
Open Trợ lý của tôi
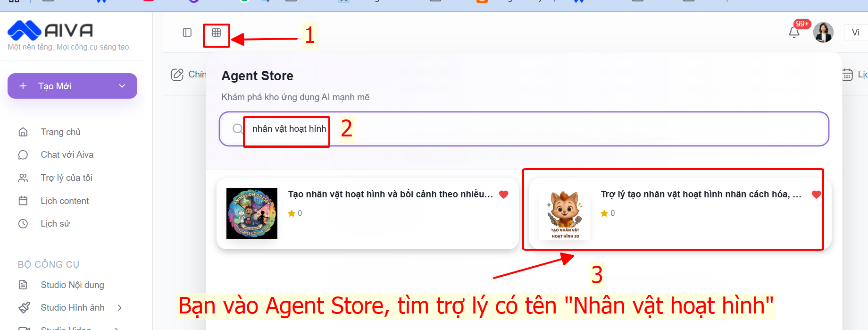click(x=67, y=178)
